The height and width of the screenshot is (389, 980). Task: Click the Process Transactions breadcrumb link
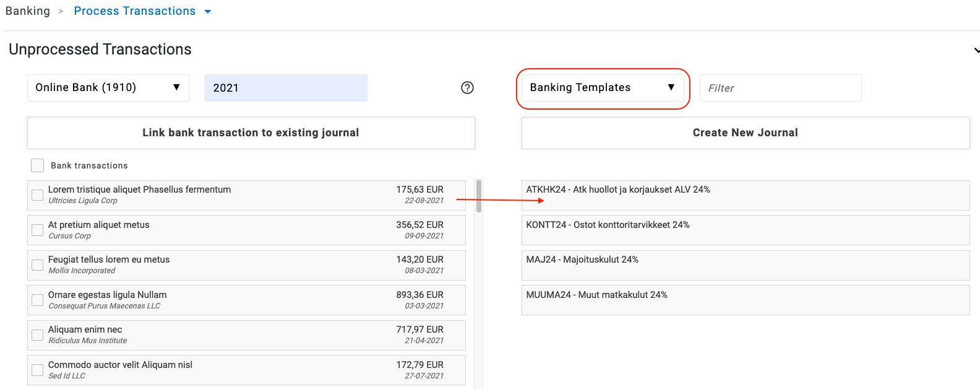click(134, 11)
